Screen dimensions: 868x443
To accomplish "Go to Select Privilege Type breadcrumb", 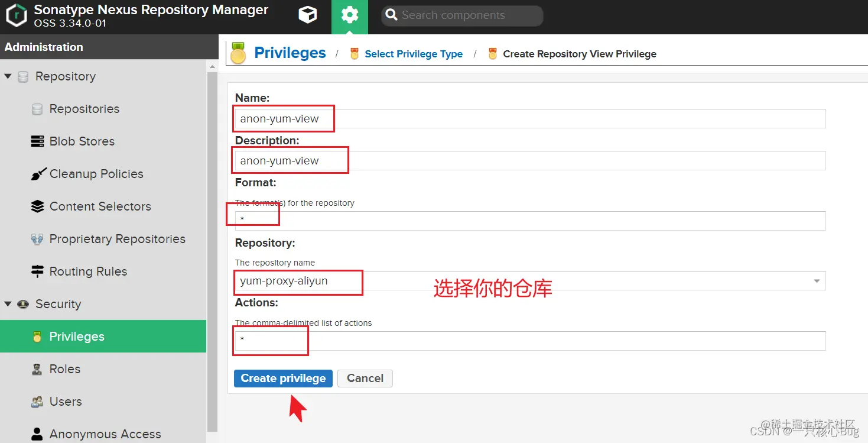I will [x=414, y=54].
